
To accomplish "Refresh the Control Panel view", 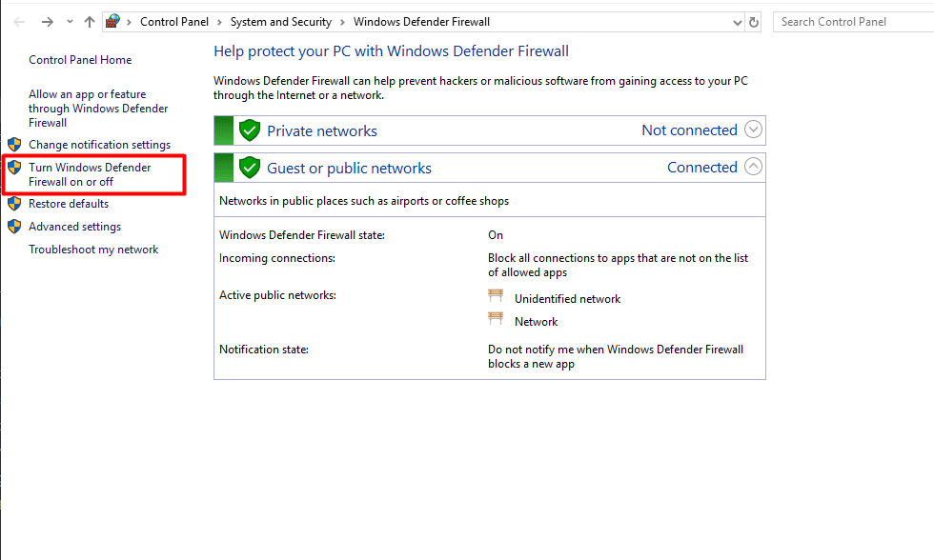I will [754, 23].
